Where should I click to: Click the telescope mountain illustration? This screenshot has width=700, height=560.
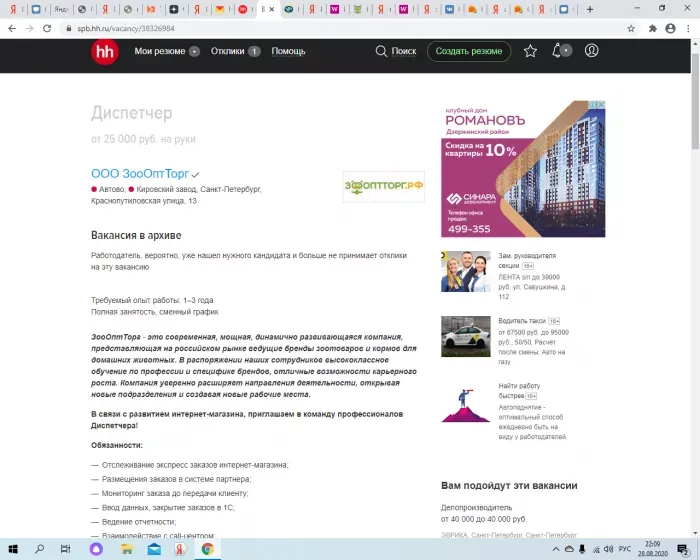466,405
